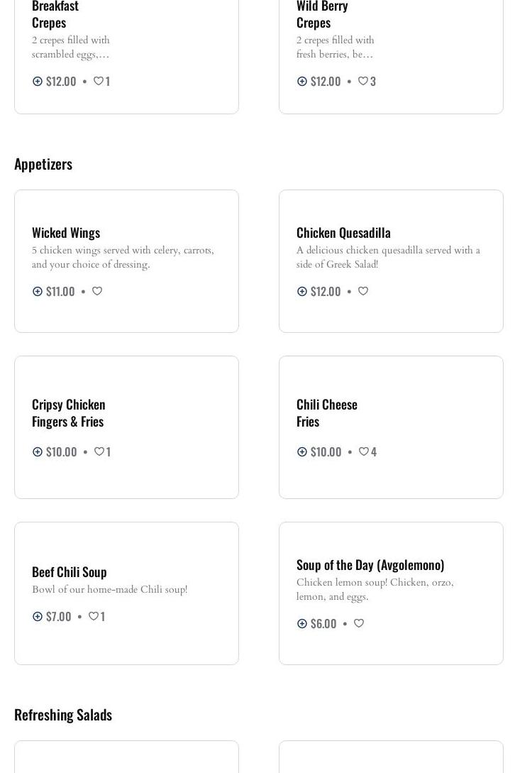
Task: Add Breakfast Crepes with plus icon
Action: 38,81
